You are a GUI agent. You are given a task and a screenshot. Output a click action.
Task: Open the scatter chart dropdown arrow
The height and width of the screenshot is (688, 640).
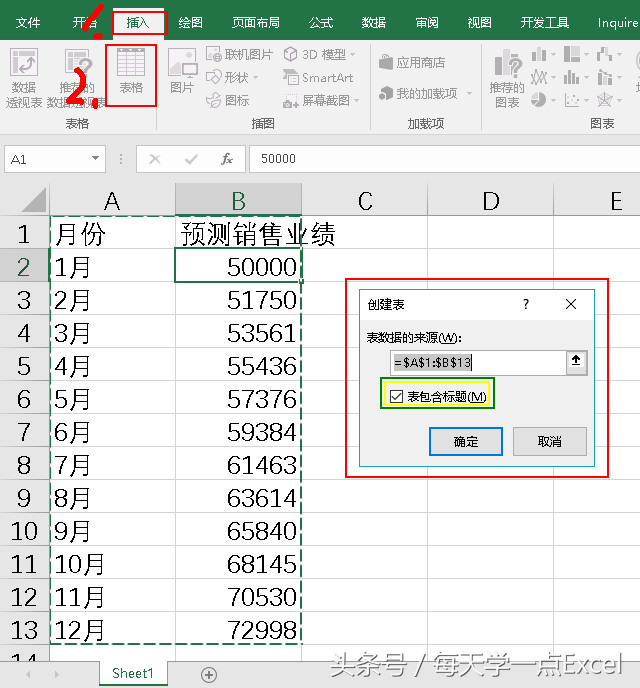(586, 100)
